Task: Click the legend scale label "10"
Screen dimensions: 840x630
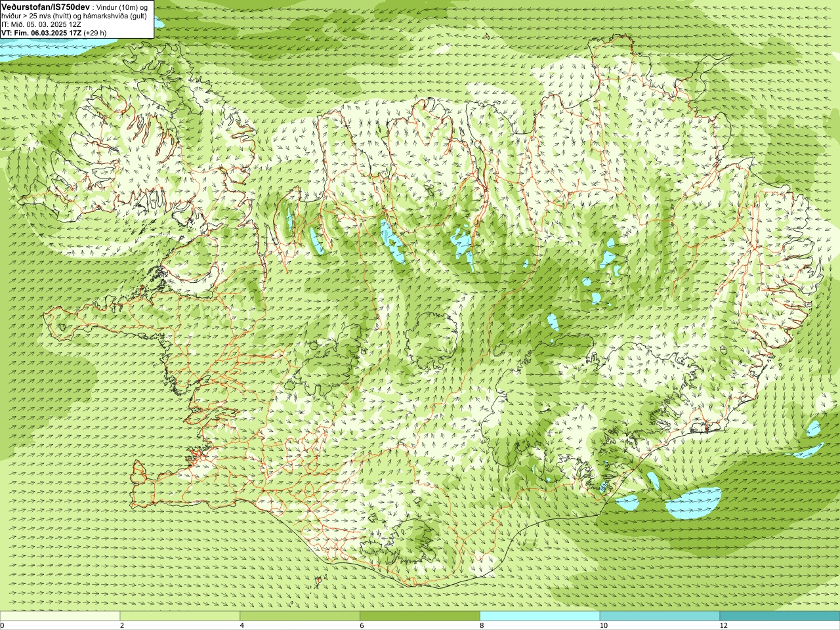Action: pos(604,625)
